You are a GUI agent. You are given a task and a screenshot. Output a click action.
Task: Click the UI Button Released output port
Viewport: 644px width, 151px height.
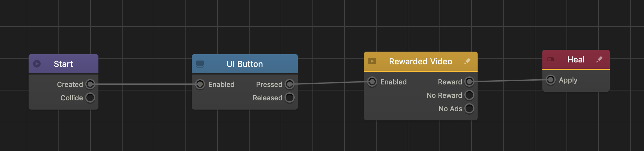pos(289,98)
